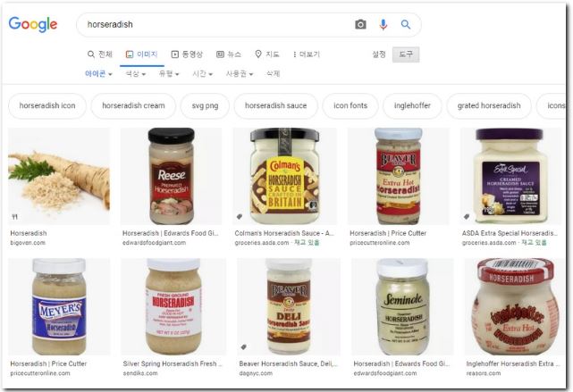
Task: Click the microphone voice search icon
Action: (x=383, y=24)
